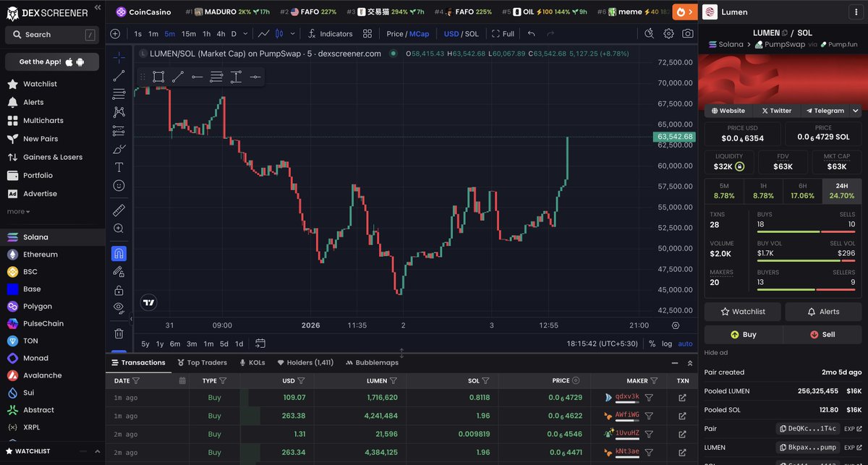Screen dimensions: 868x465
Task: Switch the chart to Price view
Action: click(x=395, y=33)
